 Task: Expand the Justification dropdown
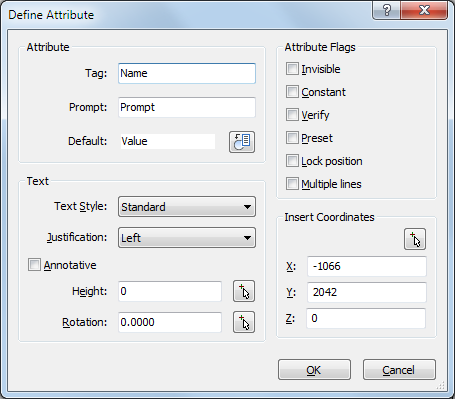pos(187,238)
